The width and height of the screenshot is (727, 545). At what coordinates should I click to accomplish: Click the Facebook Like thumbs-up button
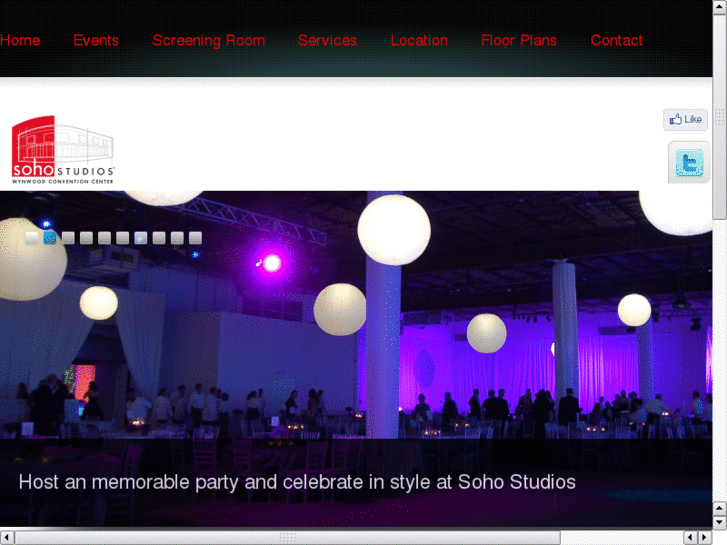click(x=685, y=120)
